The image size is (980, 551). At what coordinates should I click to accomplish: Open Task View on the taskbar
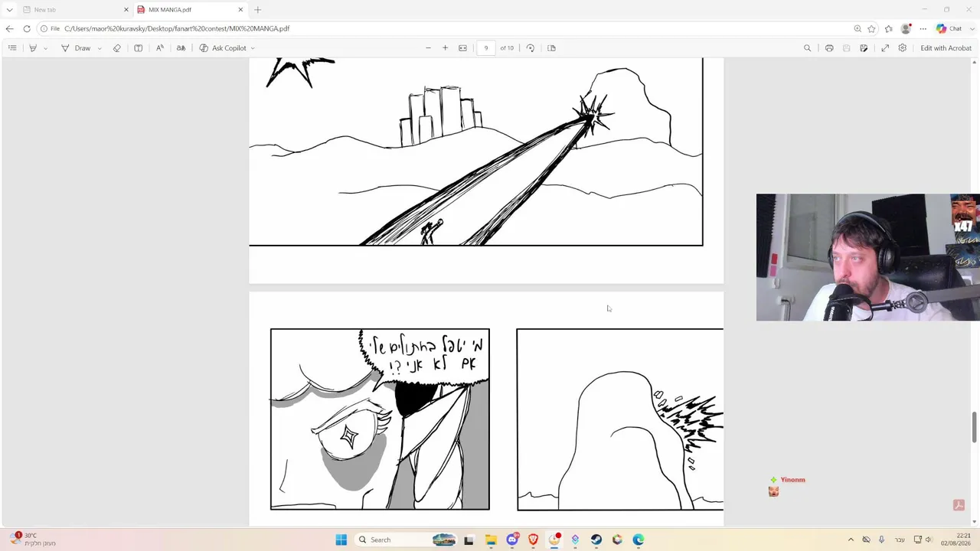(469, 540)
